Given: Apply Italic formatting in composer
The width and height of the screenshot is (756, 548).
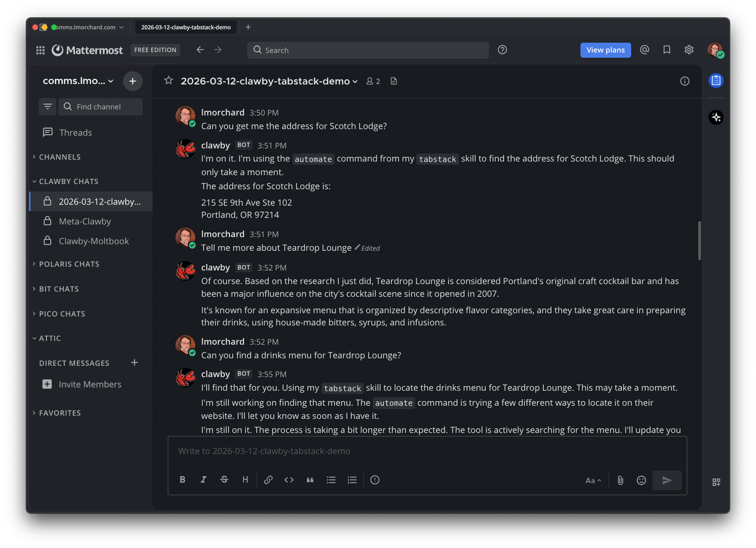Looking at the screenshot, I should pyautogui.click(x=204, y=480).
